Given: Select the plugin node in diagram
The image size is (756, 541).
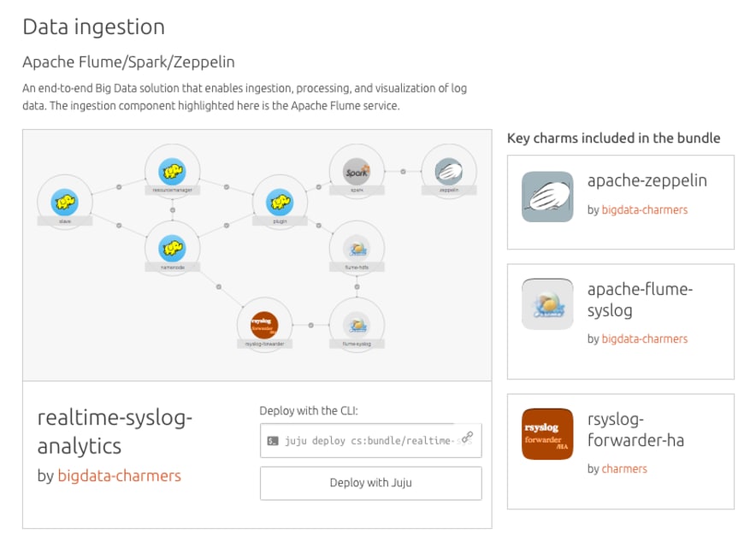Looking at the screenshot, I should pyautogui.click(x=280, y=203).
